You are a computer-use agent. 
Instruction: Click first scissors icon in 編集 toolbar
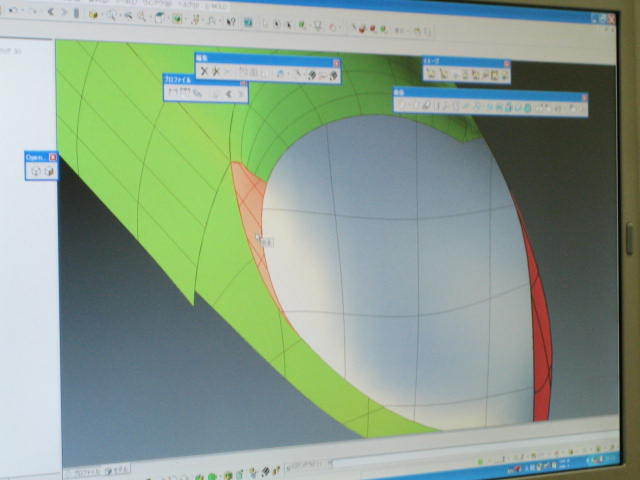(x=204, y=71)
